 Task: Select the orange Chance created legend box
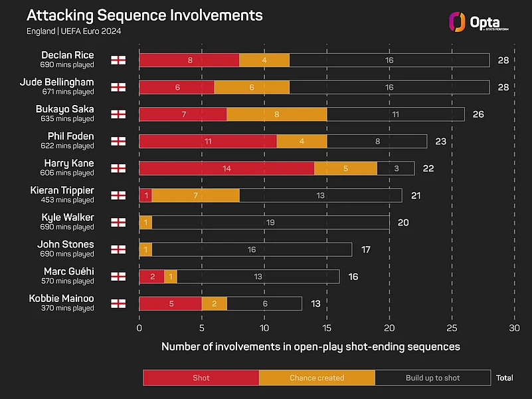coord(317,378)
